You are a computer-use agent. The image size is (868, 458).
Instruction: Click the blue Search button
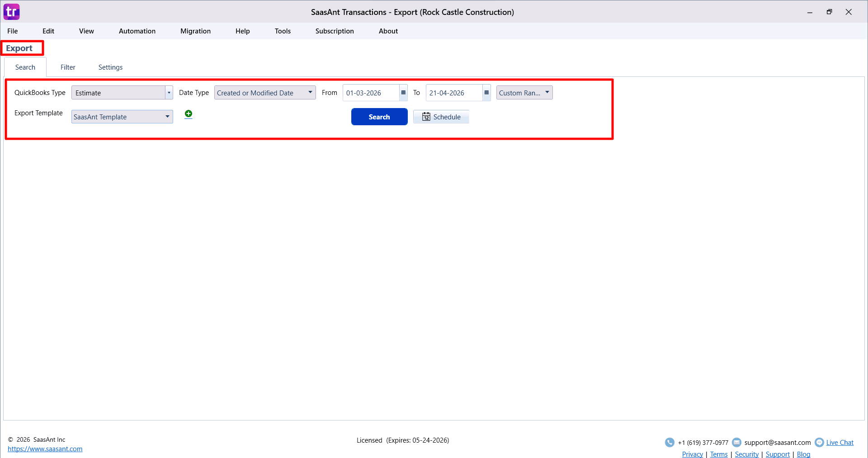pos(379,117)
